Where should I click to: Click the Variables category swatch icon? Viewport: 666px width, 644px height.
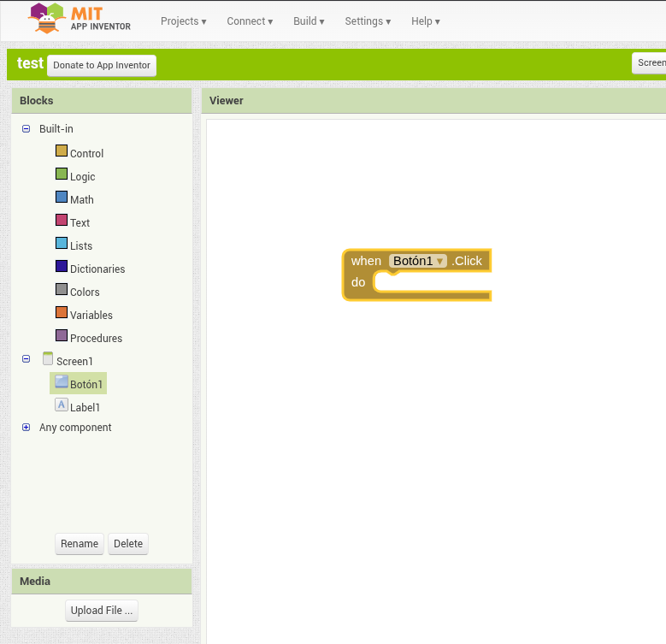(x=62, y=312)
